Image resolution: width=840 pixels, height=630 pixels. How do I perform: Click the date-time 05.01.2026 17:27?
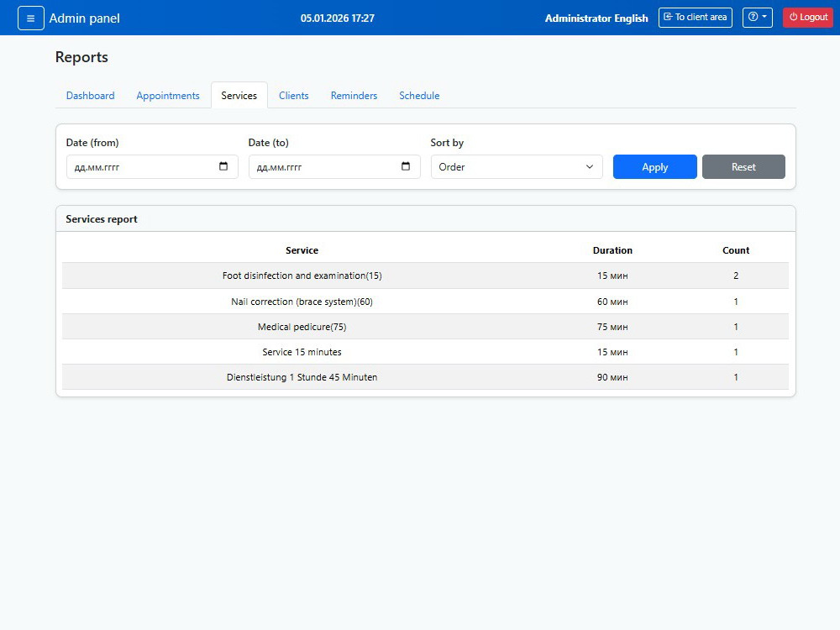tap(338, 18)
